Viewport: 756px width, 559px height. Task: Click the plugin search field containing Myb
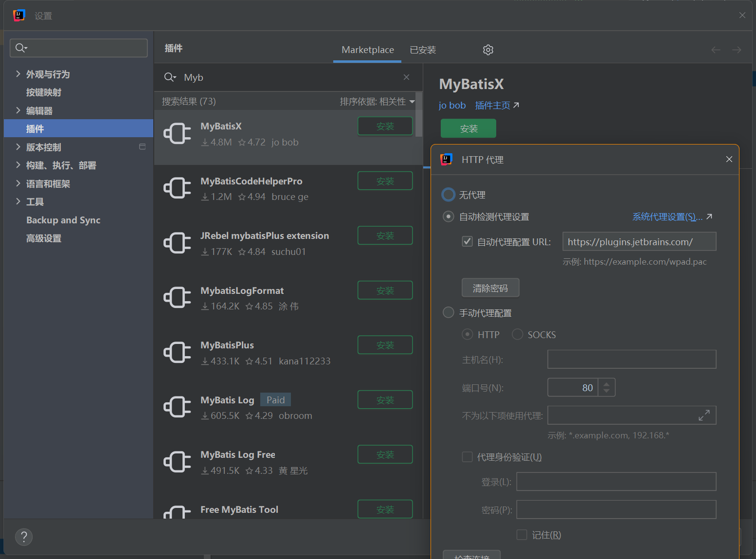tap(288, 77)
